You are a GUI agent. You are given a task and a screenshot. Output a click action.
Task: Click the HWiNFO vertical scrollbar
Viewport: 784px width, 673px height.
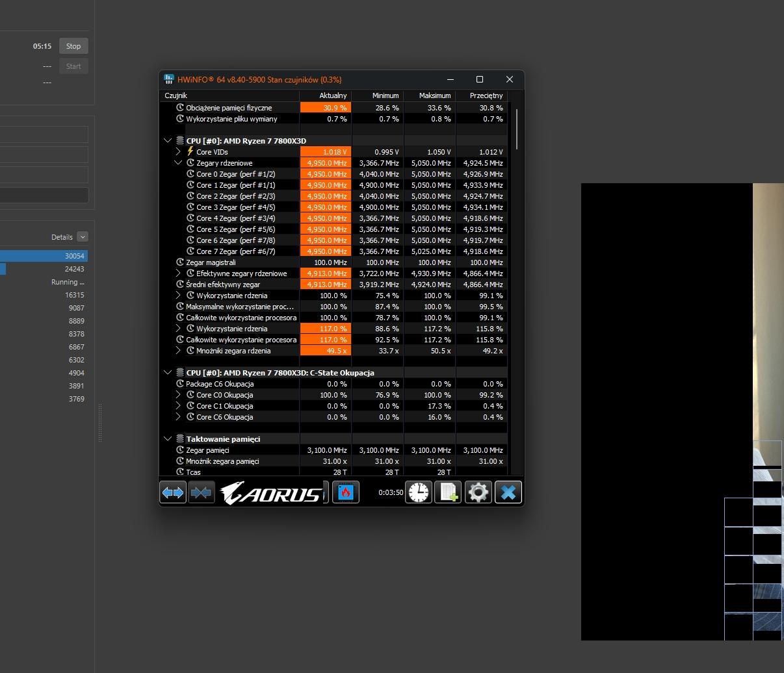pos(517,129)
